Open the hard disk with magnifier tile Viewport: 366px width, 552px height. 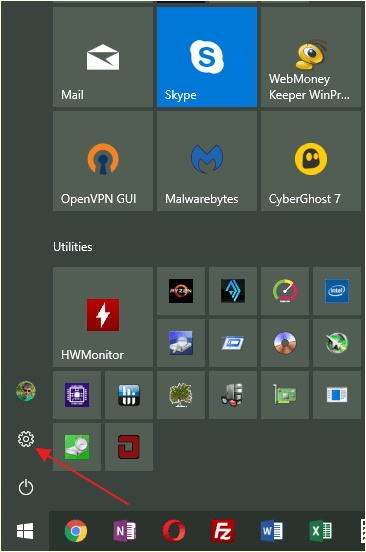coord(181,343)
